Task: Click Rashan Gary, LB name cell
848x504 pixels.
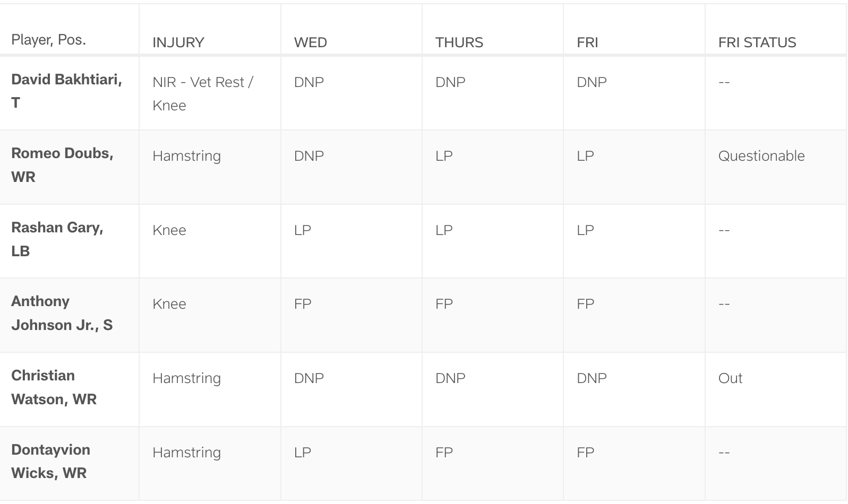Action: click(57, 239)
